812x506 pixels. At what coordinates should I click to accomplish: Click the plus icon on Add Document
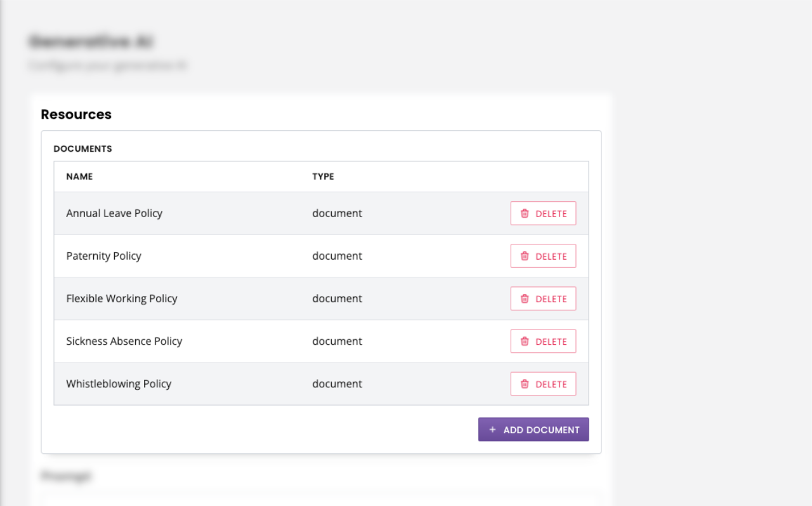tap(493, 429)
